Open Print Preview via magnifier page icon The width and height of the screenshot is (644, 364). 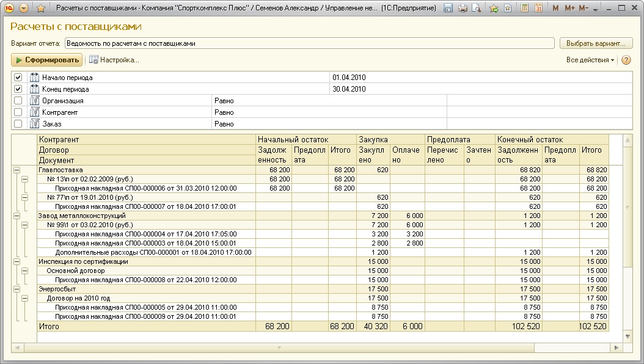pyautogui.click(x=476, y=8)
